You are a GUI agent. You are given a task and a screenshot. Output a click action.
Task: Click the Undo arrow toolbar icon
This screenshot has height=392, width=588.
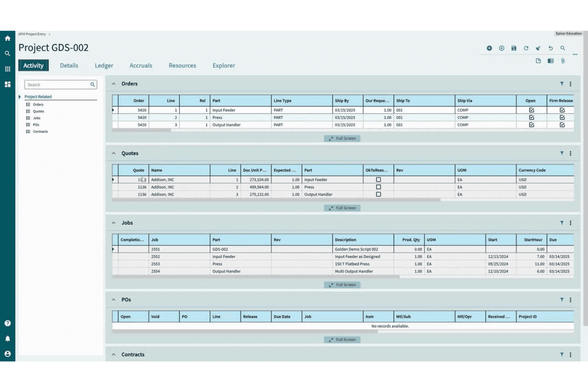(x=551, y=48)
